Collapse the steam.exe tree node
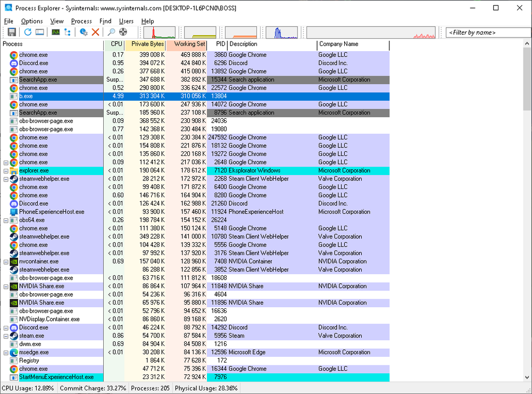 [6, 336]
